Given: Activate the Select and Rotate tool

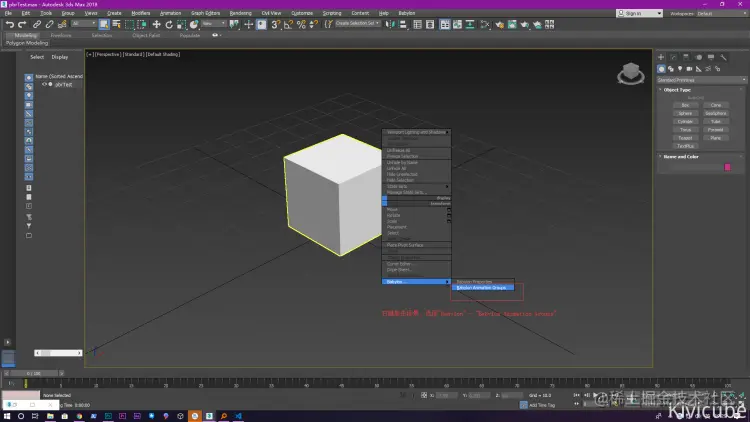Looking at the screenshot, I should (169, 24).
